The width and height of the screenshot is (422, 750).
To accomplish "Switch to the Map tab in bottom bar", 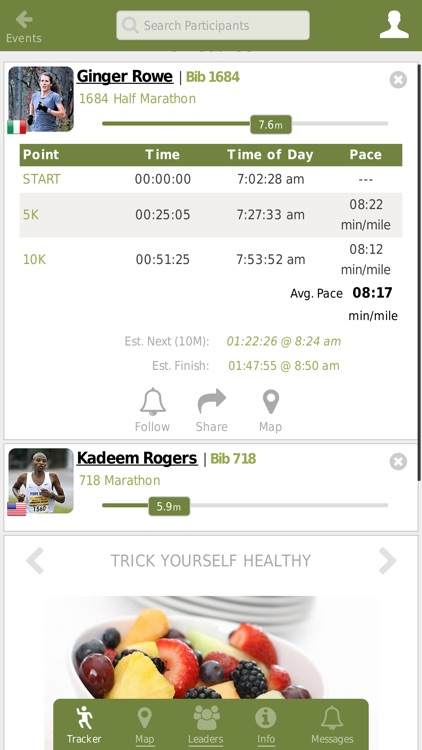I will pos(144,725).
